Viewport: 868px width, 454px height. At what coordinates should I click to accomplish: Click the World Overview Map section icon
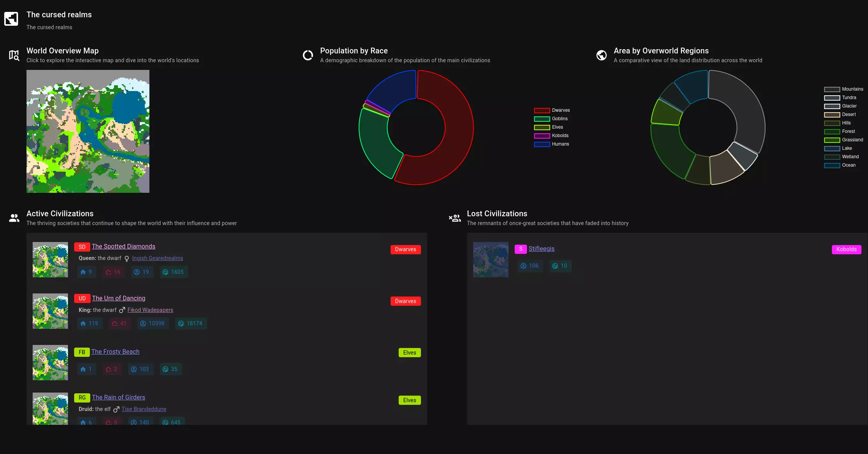(x=14, y=55)
